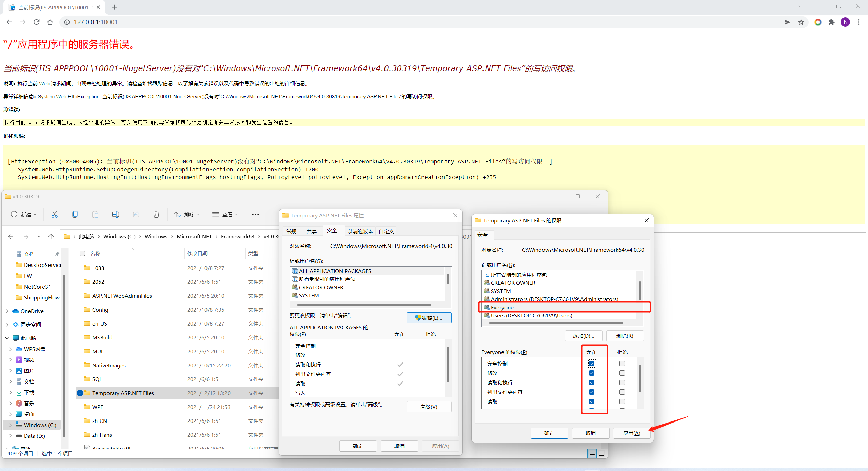868x471 pixels.
Task: Close the Temporary ASP.NET Files 的权限 dialog
Action: 647,220
